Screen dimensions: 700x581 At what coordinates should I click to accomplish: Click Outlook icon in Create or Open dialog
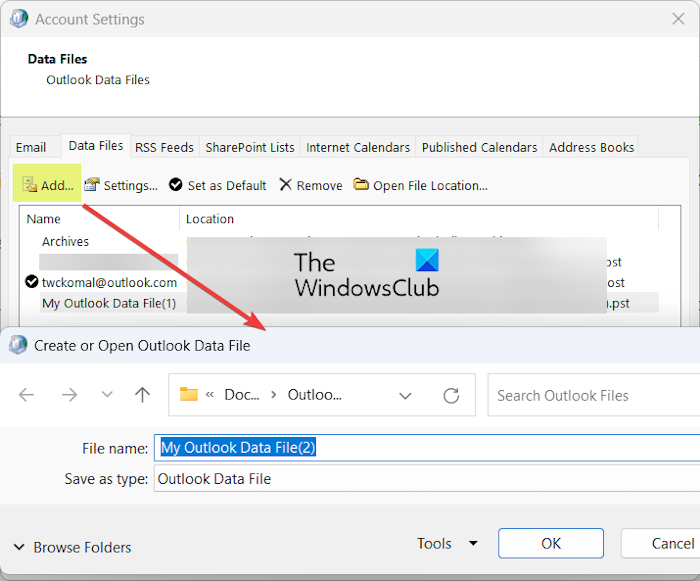(x=18, y=345)
